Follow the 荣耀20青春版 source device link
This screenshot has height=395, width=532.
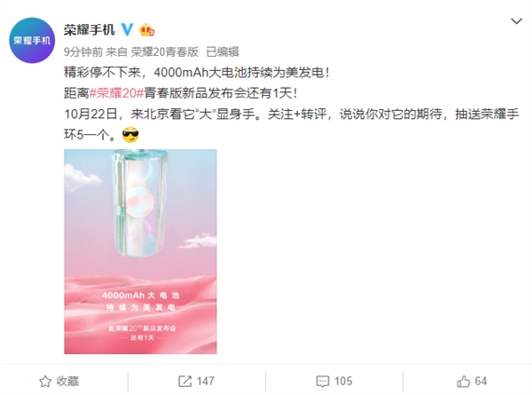coord(165,51)
